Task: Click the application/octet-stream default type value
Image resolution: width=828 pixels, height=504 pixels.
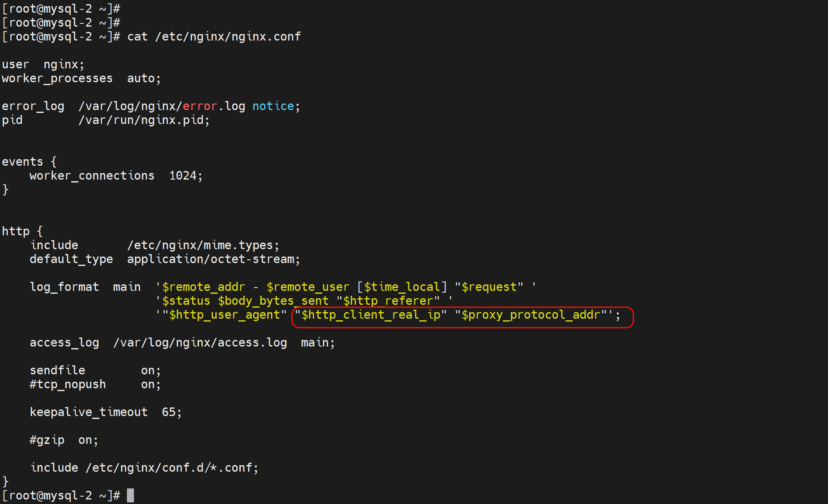Action: tap(211, 259)
